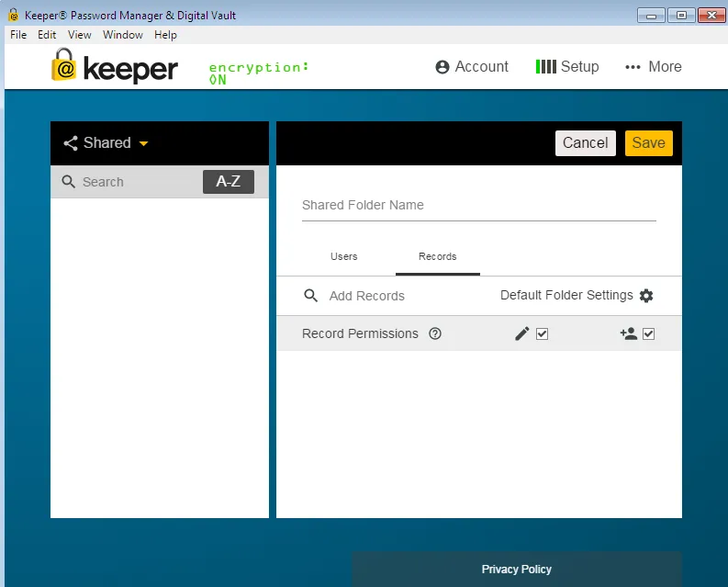Open the File menu
The image size is (728, 587).
click(x=18, y=35)
